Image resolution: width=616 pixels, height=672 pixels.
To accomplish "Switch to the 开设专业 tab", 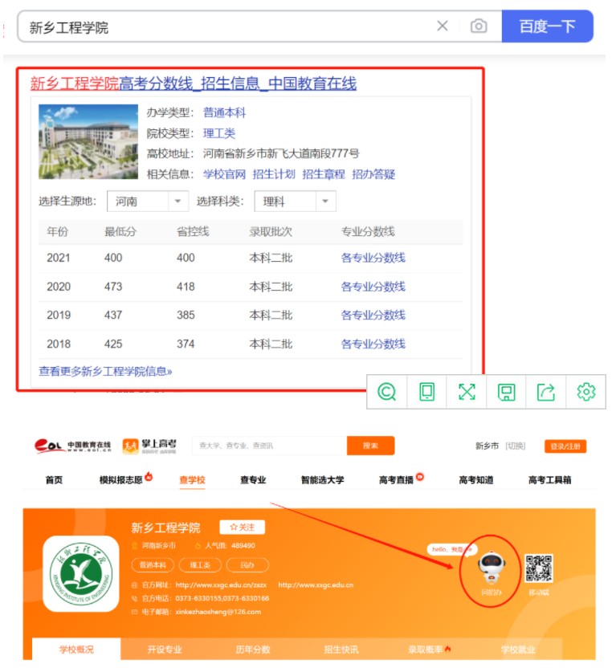I will (x=164, y=649).
